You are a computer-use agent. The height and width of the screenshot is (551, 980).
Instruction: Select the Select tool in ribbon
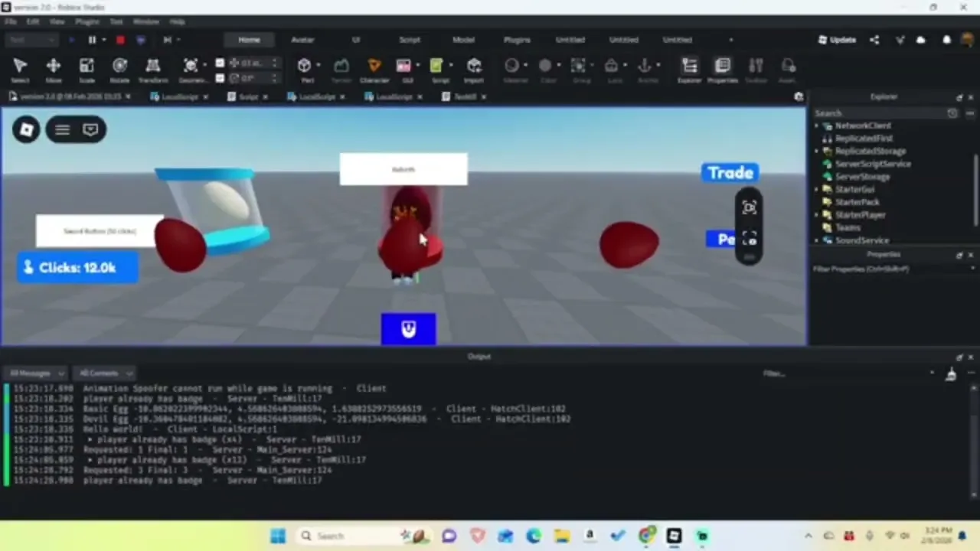pos(20,70)
